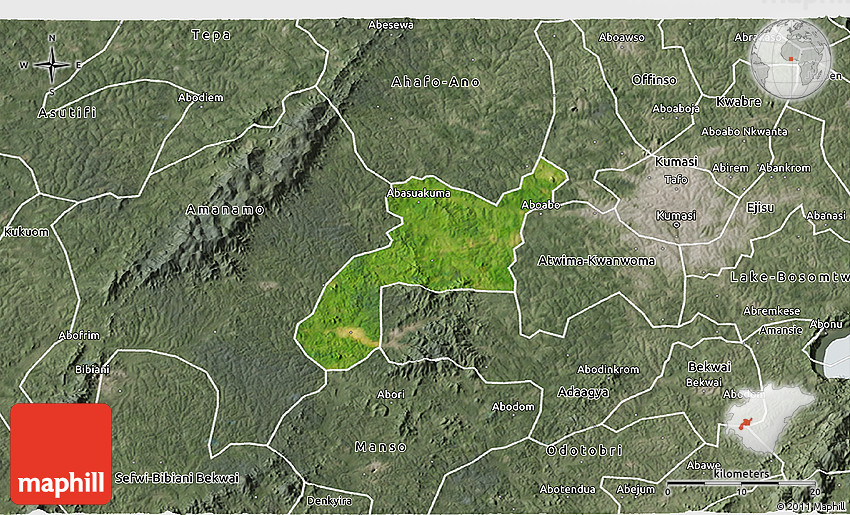
Task: Click the Amanamo label
Action: 225,210
